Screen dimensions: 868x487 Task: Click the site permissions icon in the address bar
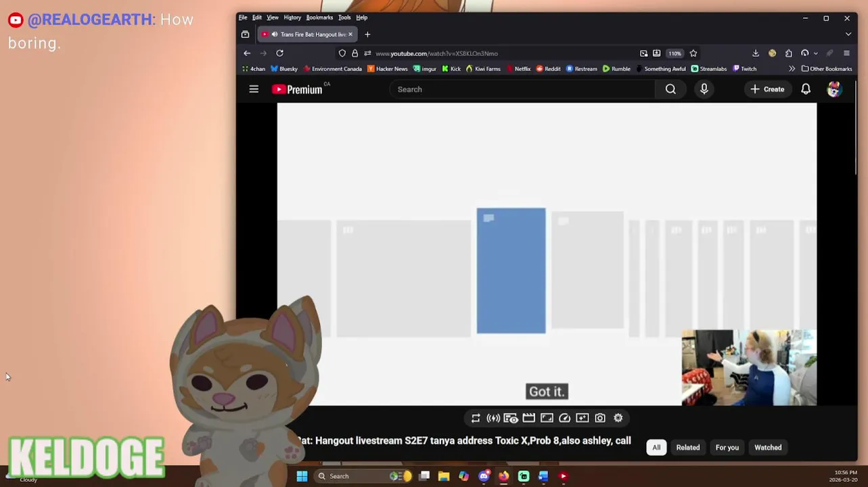367,53
